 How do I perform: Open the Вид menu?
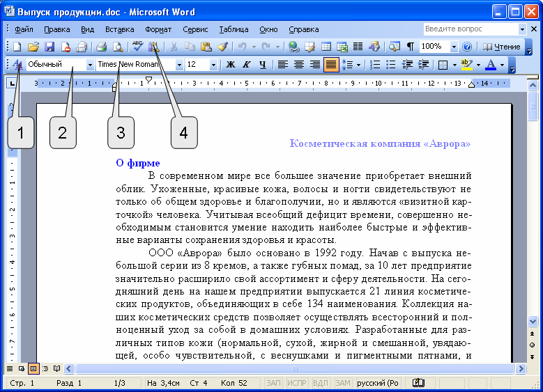pyautogui.click(x=88, y=29)
